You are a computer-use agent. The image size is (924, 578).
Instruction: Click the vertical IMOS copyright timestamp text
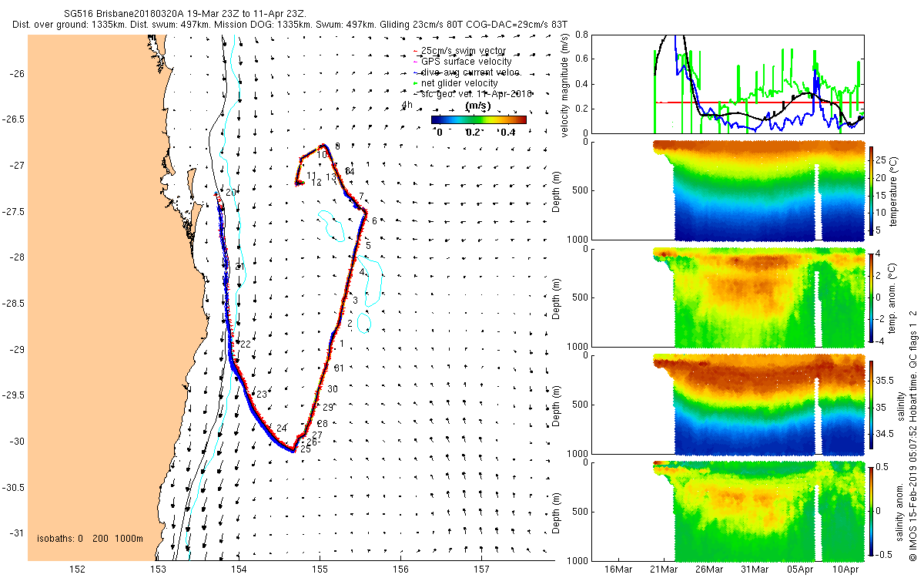click(x=912, y=435)
